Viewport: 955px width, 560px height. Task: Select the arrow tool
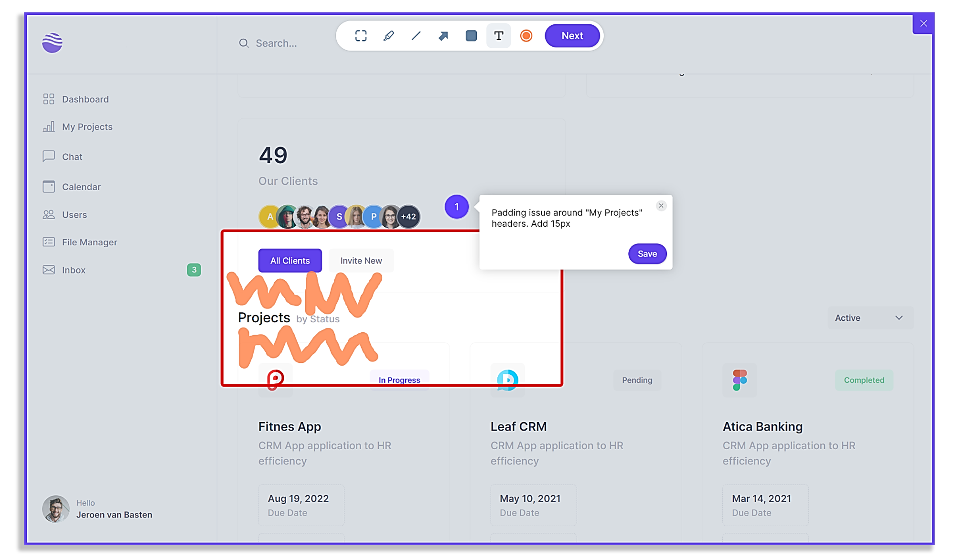[x=443, y=36]
